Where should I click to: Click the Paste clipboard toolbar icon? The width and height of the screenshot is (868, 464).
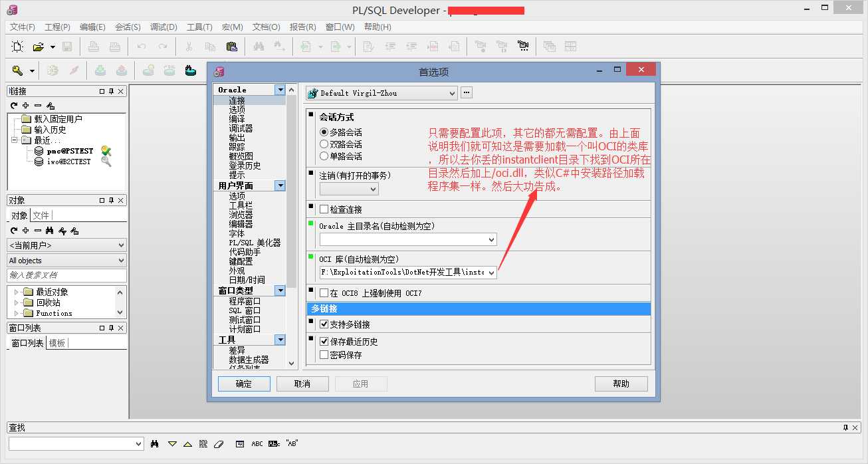(231, 47)
